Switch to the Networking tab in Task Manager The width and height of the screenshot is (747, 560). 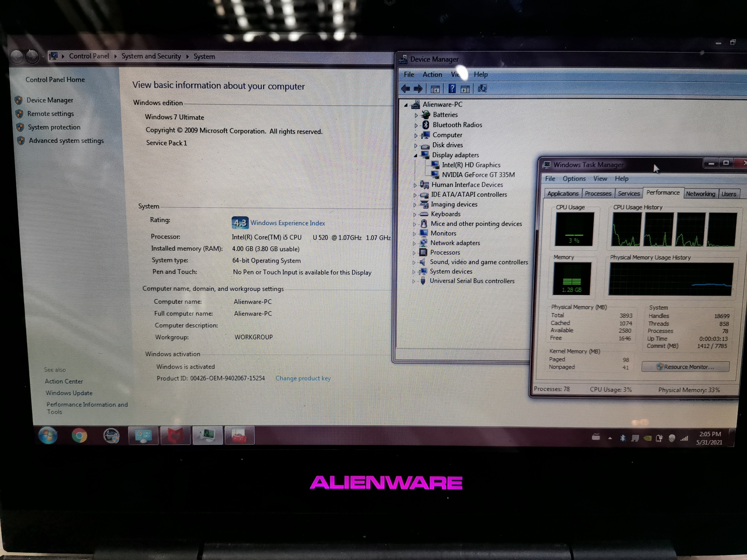701,194
